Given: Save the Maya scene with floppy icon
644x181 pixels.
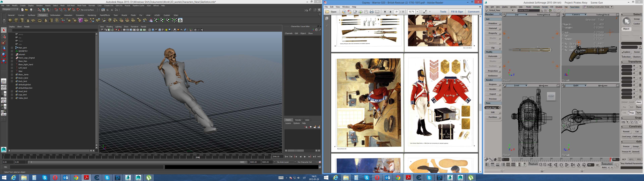Looking at the screenshot, I should tap(31, 10).
